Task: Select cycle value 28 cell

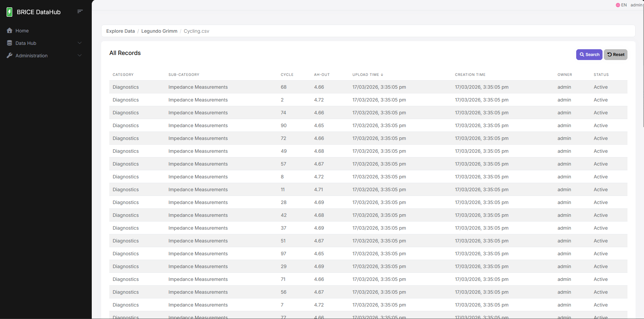Action: [284, 202]
